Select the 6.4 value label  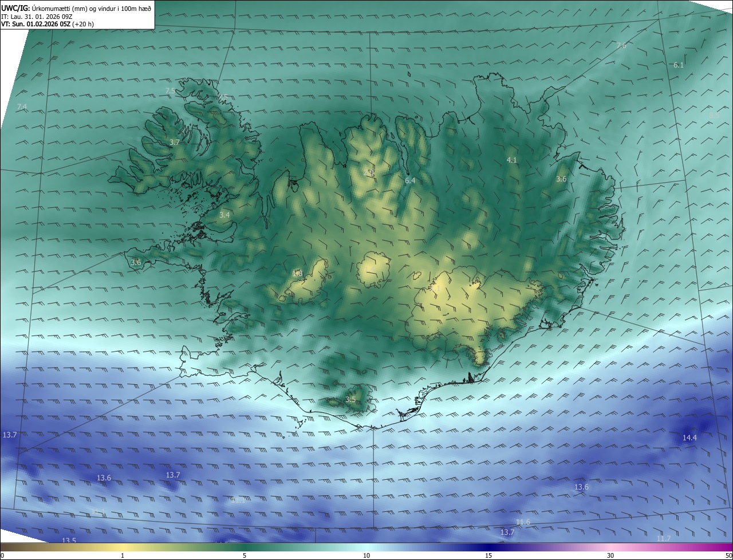(x=410, y=181)
